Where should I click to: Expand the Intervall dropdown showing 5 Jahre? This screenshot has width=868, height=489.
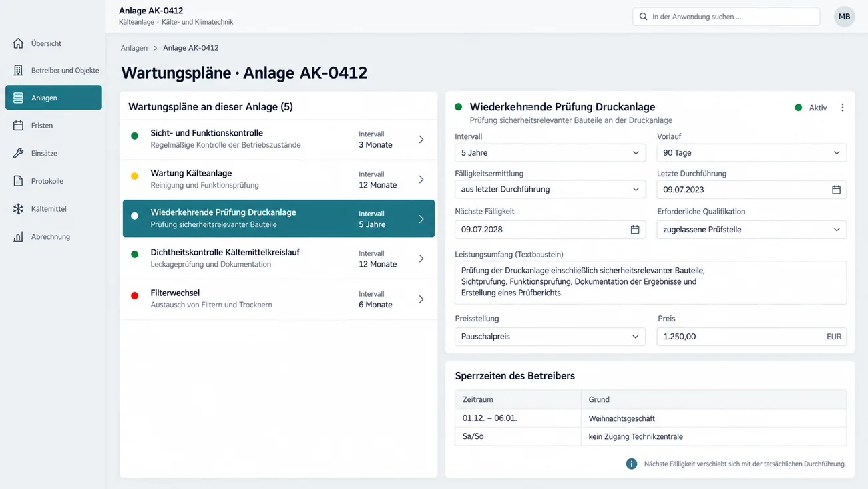[x=550, y=153]
